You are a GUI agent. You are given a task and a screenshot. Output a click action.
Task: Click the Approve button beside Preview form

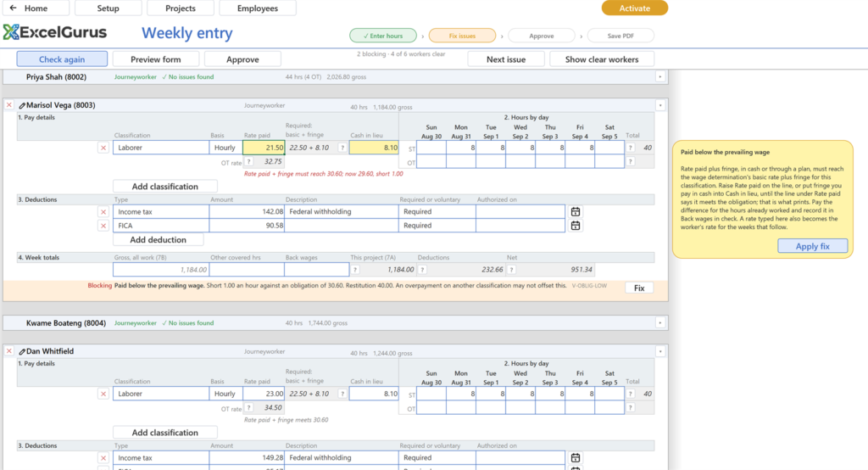point(242,59)
